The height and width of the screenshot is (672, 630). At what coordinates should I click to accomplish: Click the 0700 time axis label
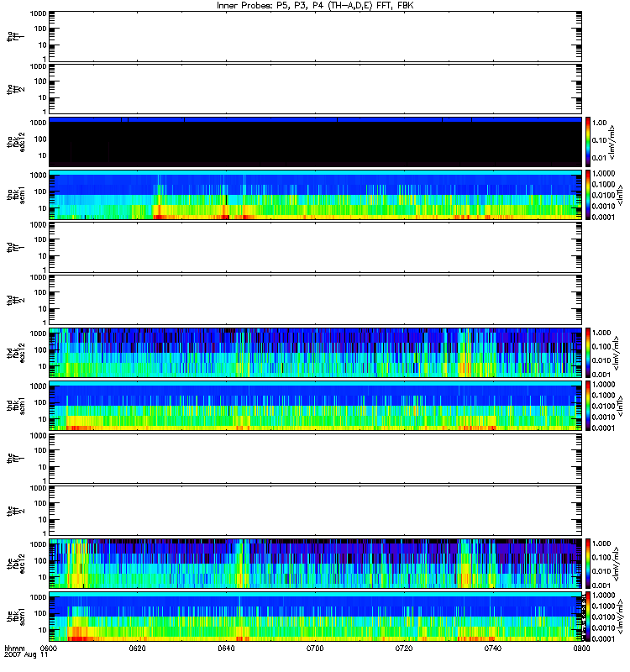(x=315, y=648)
